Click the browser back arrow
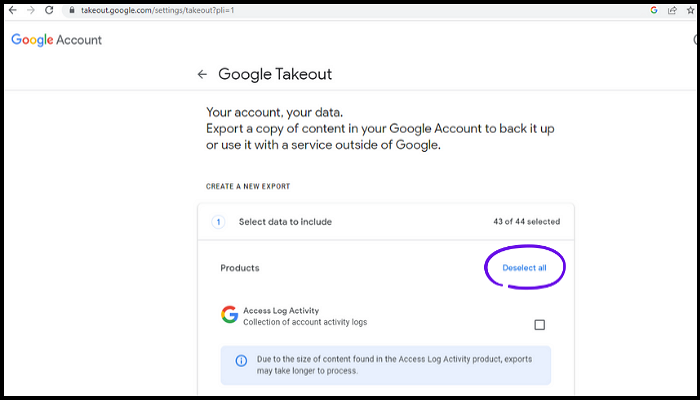This screenshot has width=700, height=400. (12, 9)
